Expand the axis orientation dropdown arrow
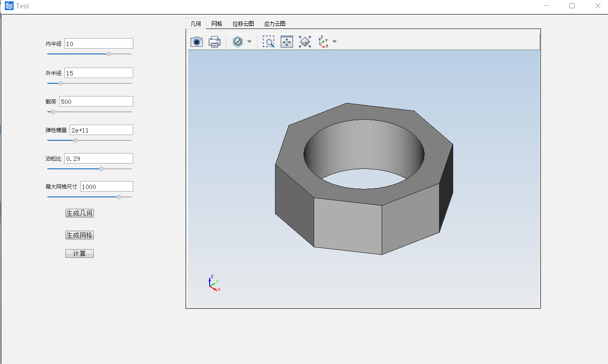The width and height of the screenshot is (608, 364). click(x=334, y=42)
